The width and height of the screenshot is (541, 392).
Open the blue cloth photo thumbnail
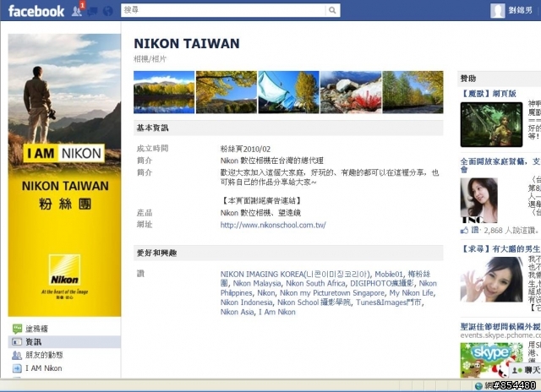(x=289, y=92)
